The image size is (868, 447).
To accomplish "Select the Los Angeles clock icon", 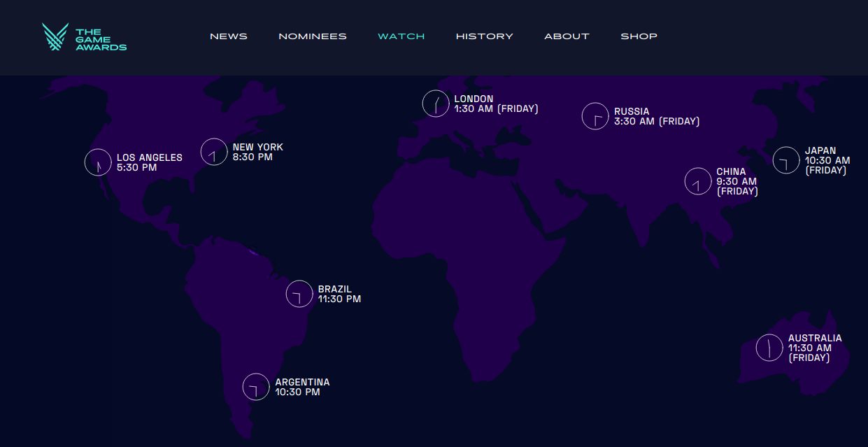I will 98,162.
